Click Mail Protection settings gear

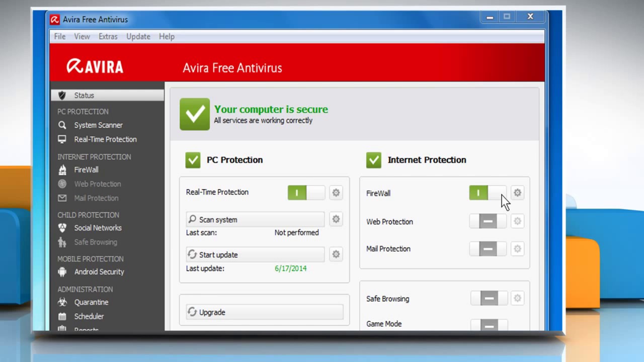click(x=517, y=248)
